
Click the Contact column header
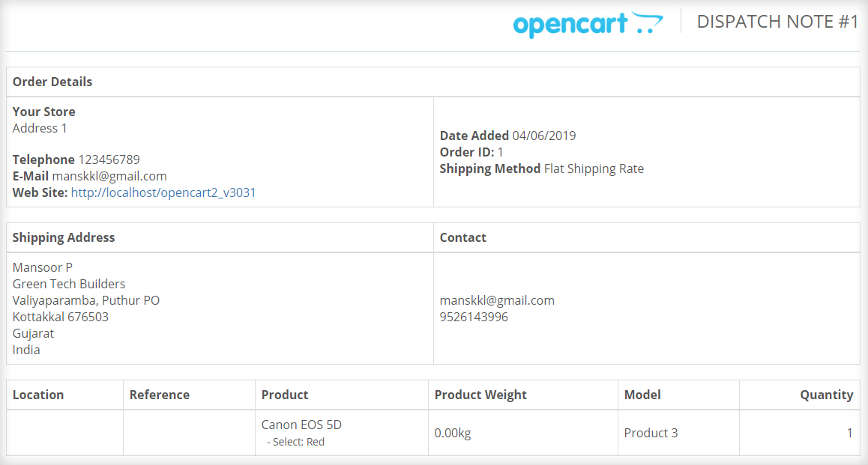pos(462,238)
